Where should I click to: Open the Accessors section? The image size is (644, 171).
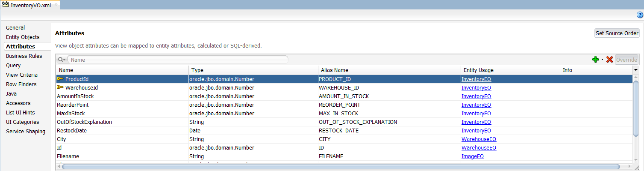pos(18,103)
